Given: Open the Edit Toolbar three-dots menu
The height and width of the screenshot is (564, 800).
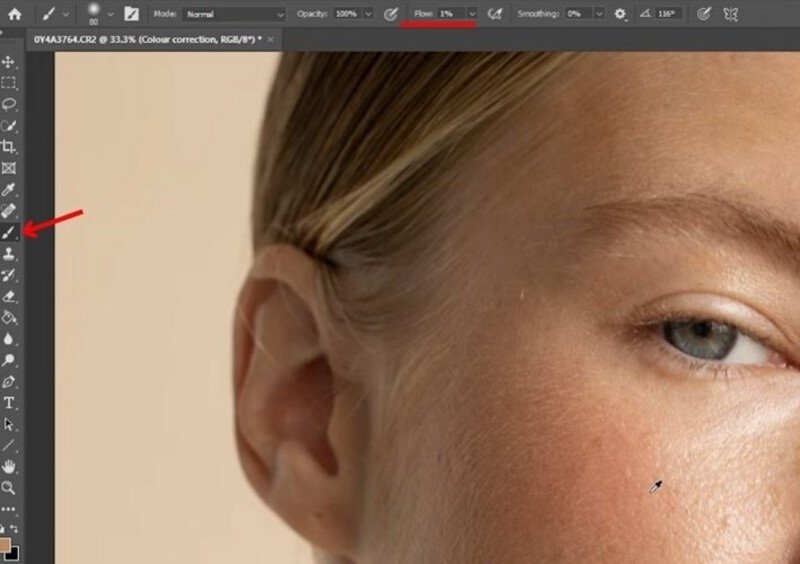Looking at the screenshot, I should click(x=8, y=509).
